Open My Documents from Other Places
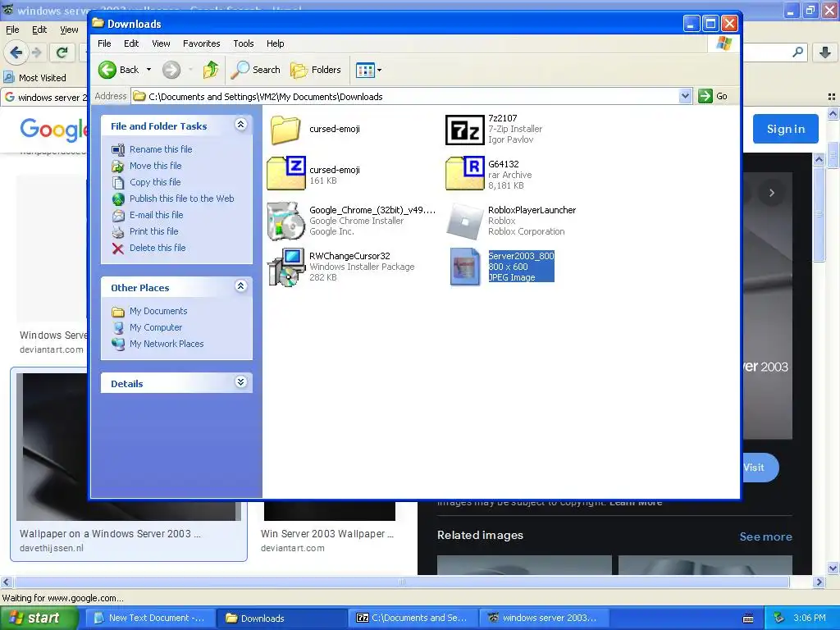Screen dimensions: 840x630 coord(158,311)
